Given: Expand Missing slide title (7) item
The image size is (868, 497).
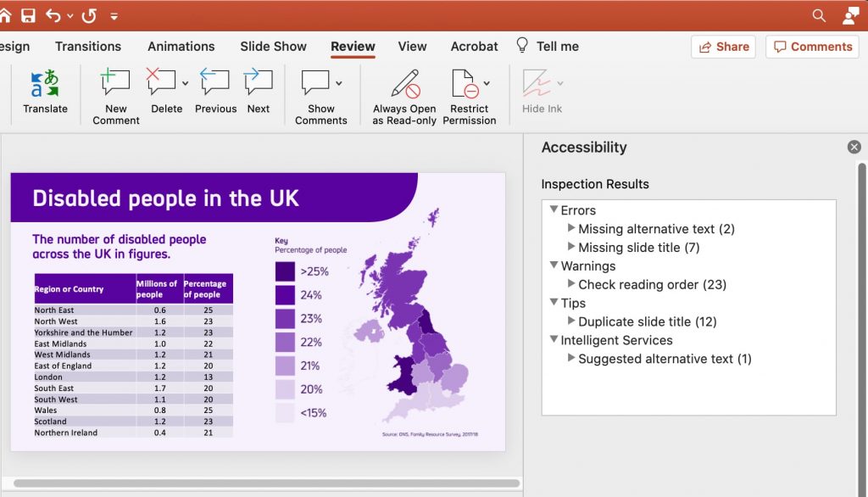Looking at the screenshot, I should tap(572, 248).
